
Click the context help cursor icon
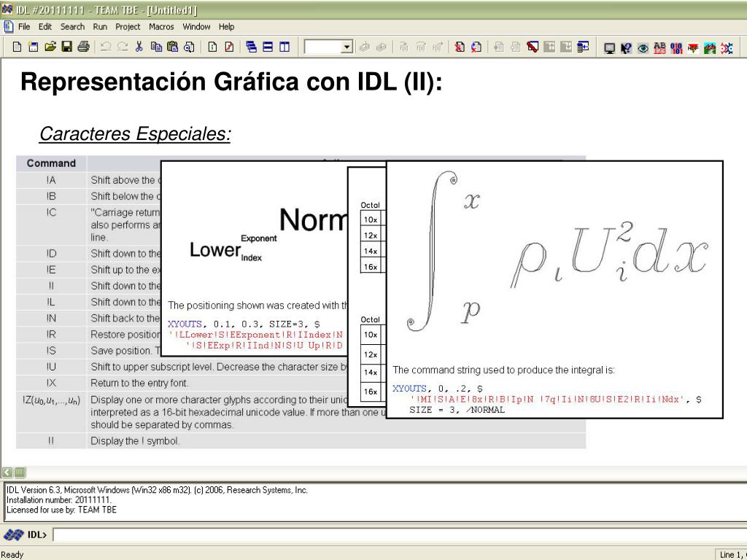(x=626, y=47)
